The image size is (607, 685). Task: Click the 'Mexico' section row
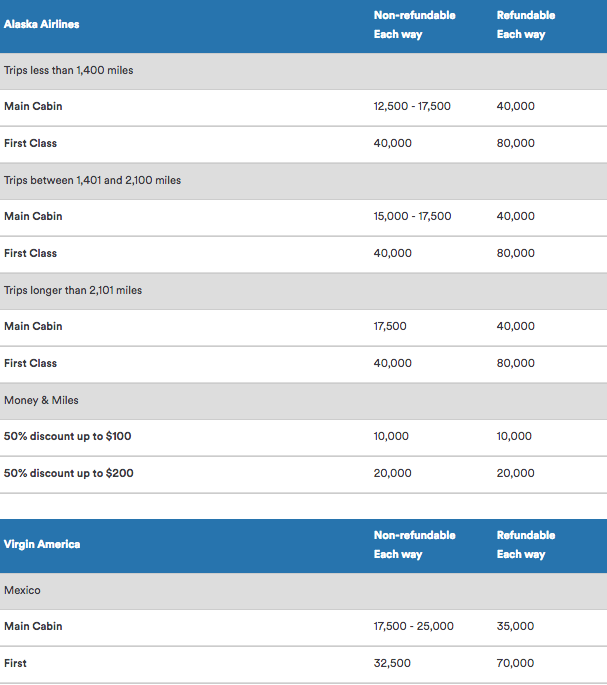click(23, 590)
